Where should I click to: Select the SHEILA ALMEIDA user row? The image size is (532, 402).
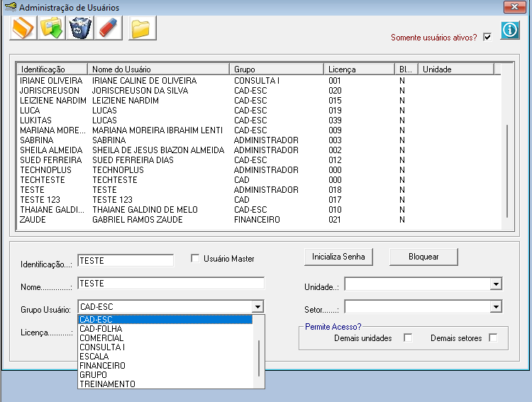259,150
